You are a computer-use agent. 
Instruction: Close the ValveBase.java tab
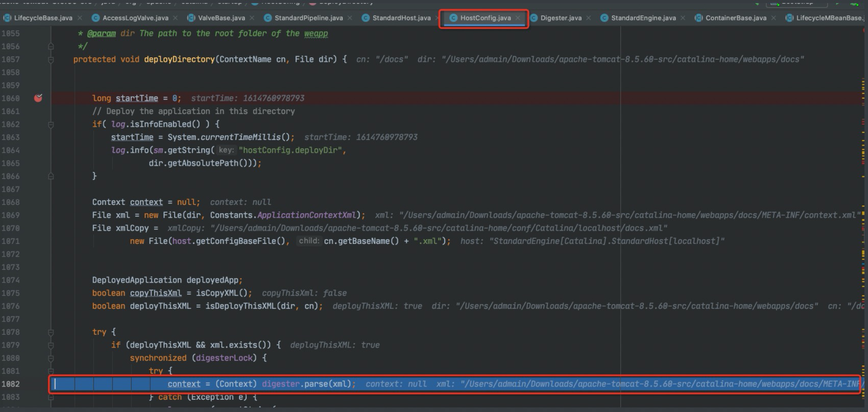click(252, 18)
